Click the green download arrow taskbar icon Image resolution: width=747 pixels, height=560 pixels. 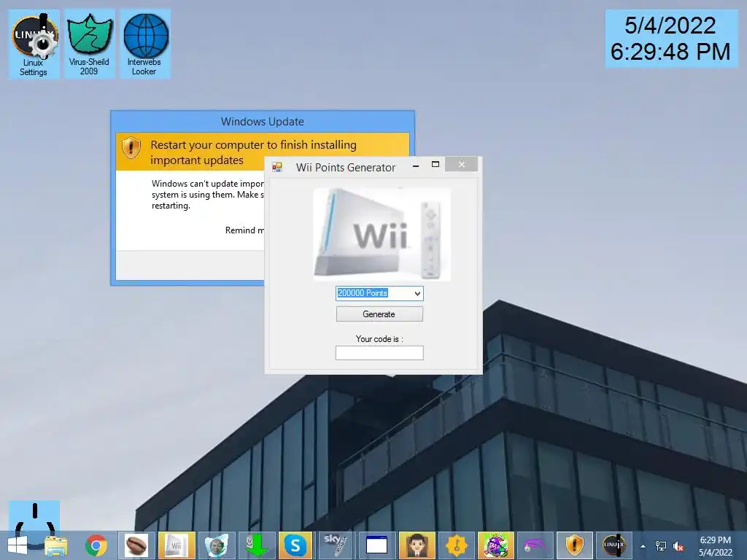tap(256, 545)
